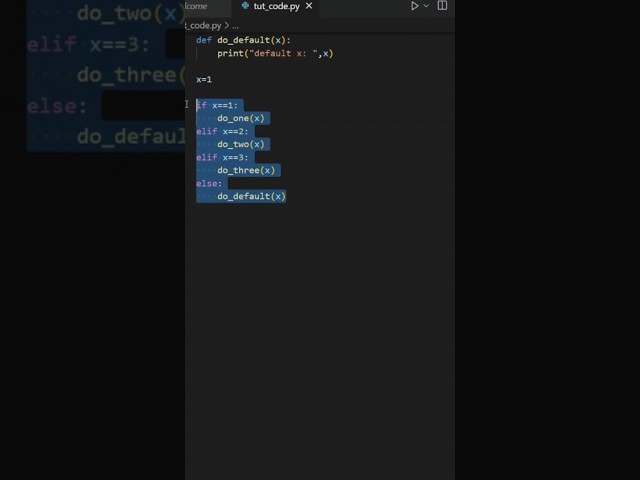Switch to the tut_code.py tab
Screen dimensions: 640x480
(276, 6)
